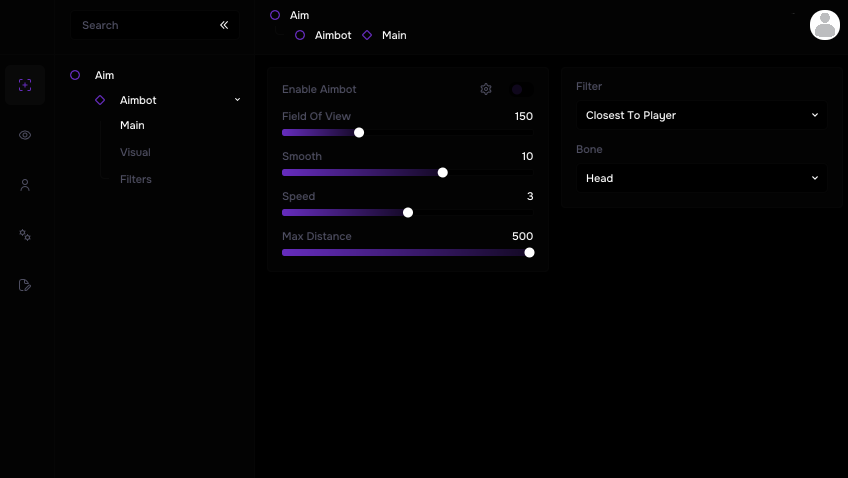The width and height of the screenshot is (848, 478).
Task: Click the Aimbot breadcrumb label
Action: (333, 35)
